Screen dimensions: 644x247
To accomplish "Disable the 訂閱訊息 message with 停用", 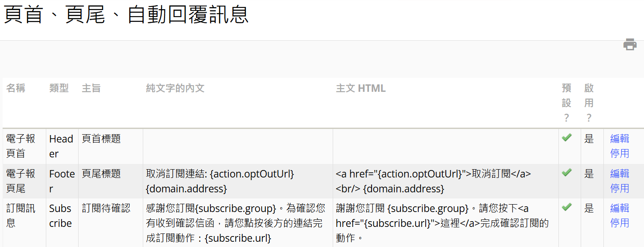I will click(x=619, y=223).
